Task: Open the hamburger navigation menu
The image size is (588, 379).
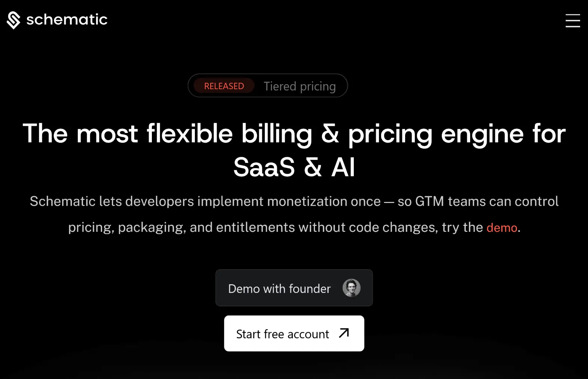Action: (x=572, y=21)
